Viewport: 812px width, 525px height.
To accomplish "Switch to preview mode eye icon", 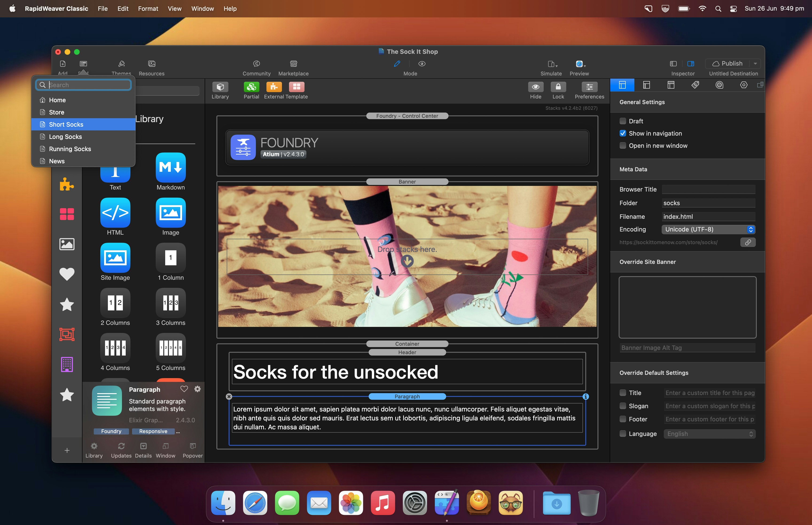I will [x=422, y=64].
